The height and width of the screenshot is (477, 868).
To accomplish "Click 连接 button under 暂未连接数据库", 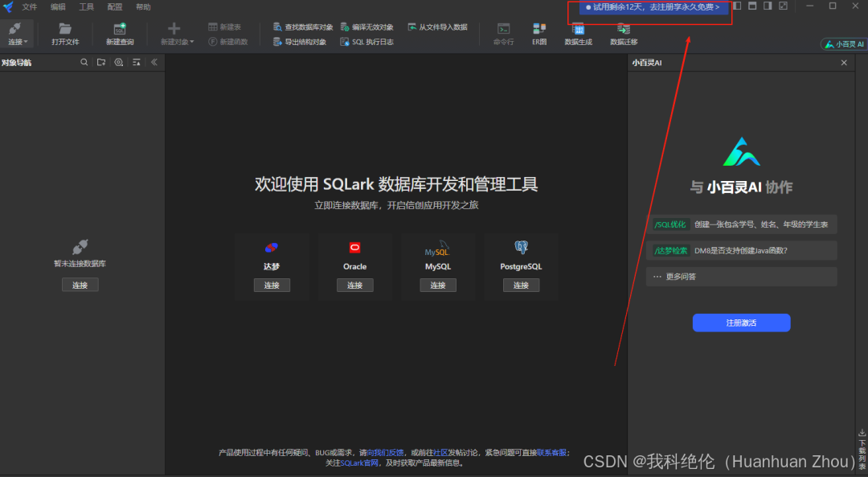I will pos(80,285).
